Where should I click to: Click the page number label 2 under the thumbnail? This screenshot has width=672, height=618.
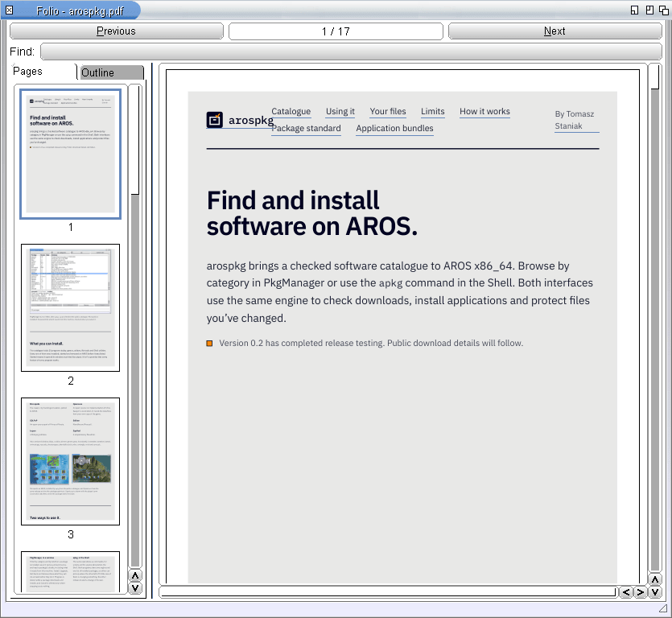[71, 381]
